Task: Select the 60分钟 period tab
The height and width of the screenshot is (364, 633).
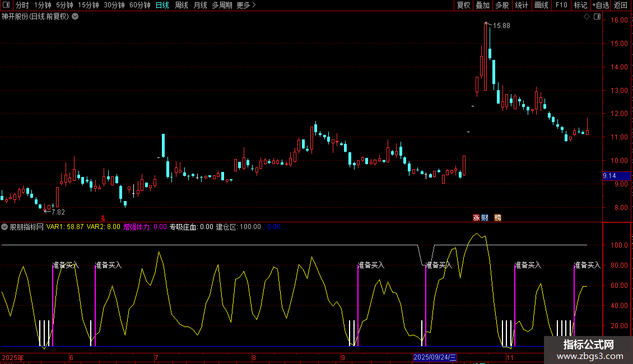Action: click(x=139, y=6)
